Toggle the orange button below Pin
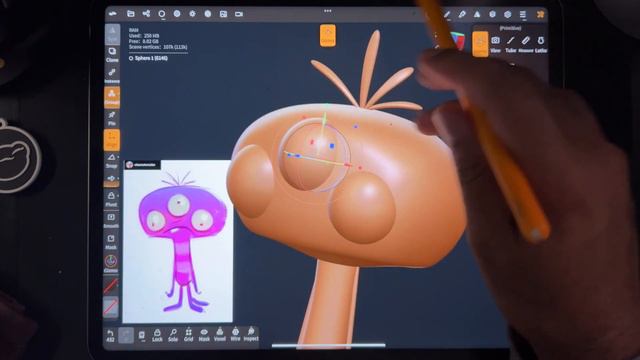This screenshot has height=360, width=640. (x=112, y=140)
